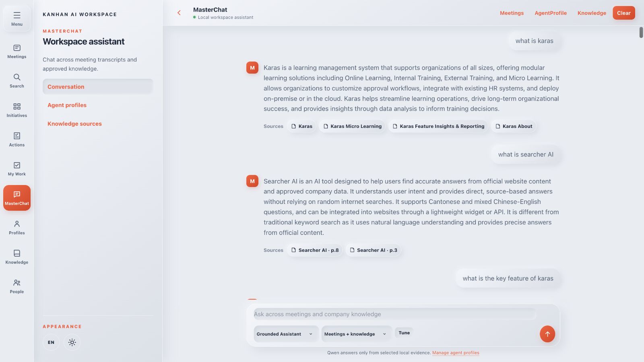Go to Meetings in the sidebar
The image size is (644, 362).
pyautogui.click(x=17, y=51)
